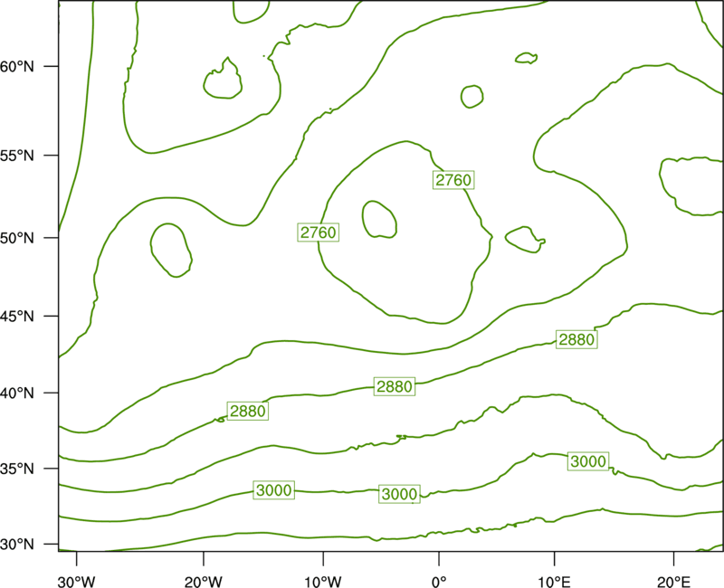The width and height of the screenshot is (724, 588).
Task: Select the easternmost 3000 contour label
Action: point(588,461)
